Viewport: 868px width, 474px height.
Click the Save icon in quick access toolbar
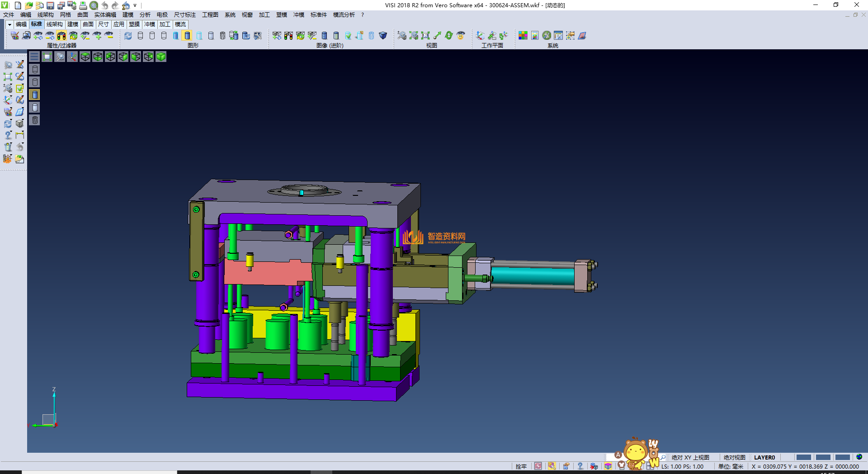(50, 5)
